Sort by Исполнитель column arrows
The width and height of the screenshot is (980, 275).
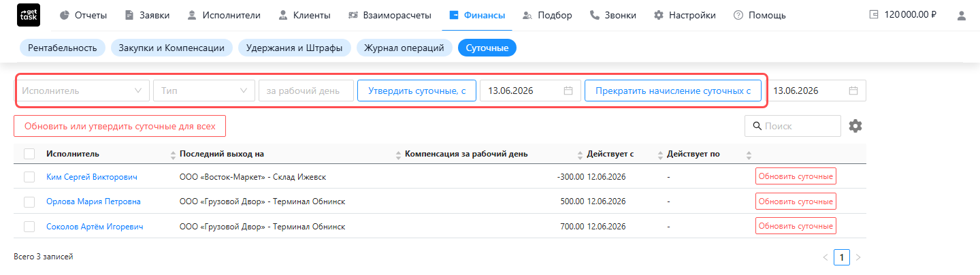pyautogui.click(x=172, y=155)
